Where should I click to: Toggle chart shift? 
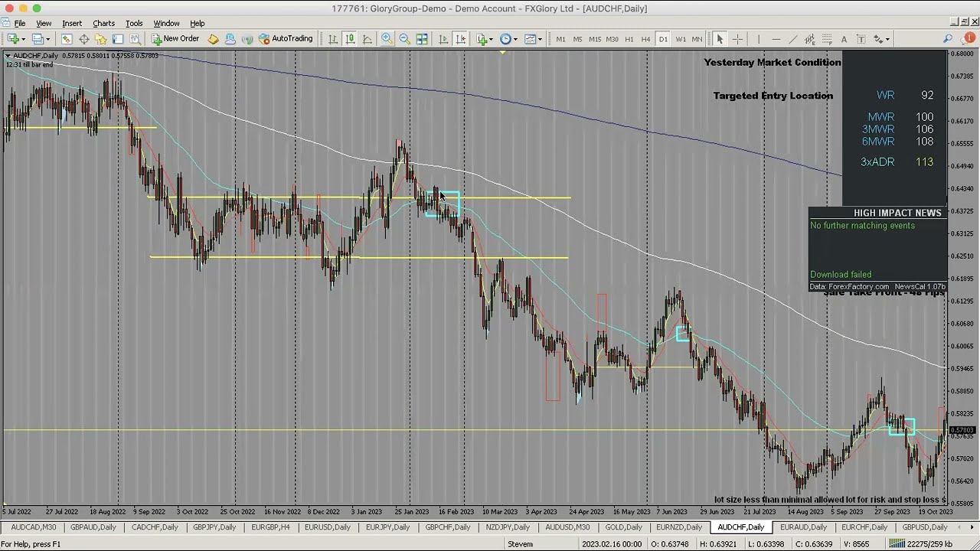(460, 39)
